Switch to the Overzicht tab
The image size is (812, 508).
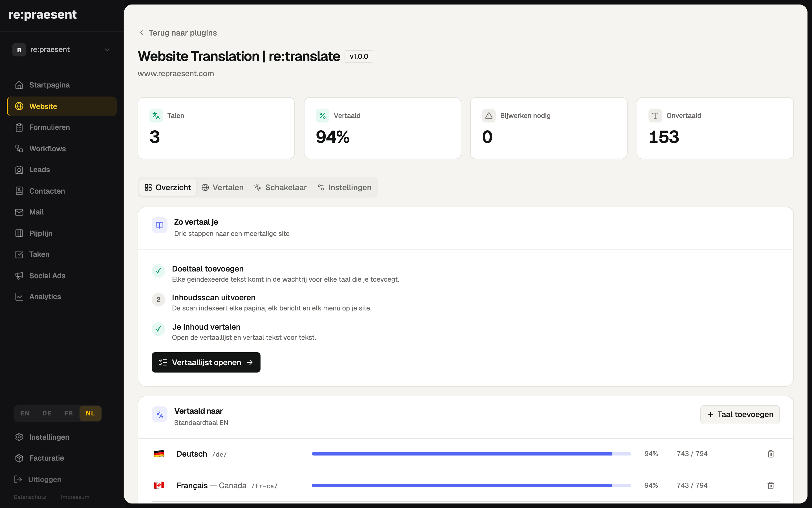(168, 187)
